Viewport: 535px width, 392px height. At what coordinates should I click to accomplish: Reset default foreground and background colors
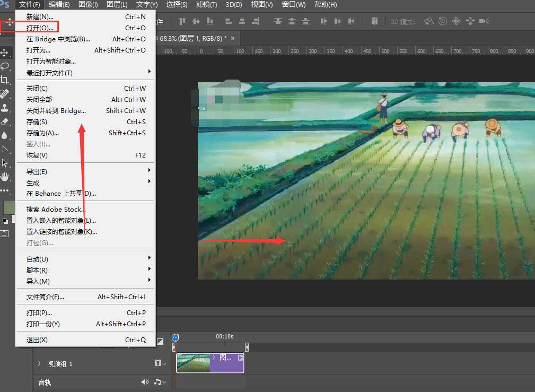[5, 221]
